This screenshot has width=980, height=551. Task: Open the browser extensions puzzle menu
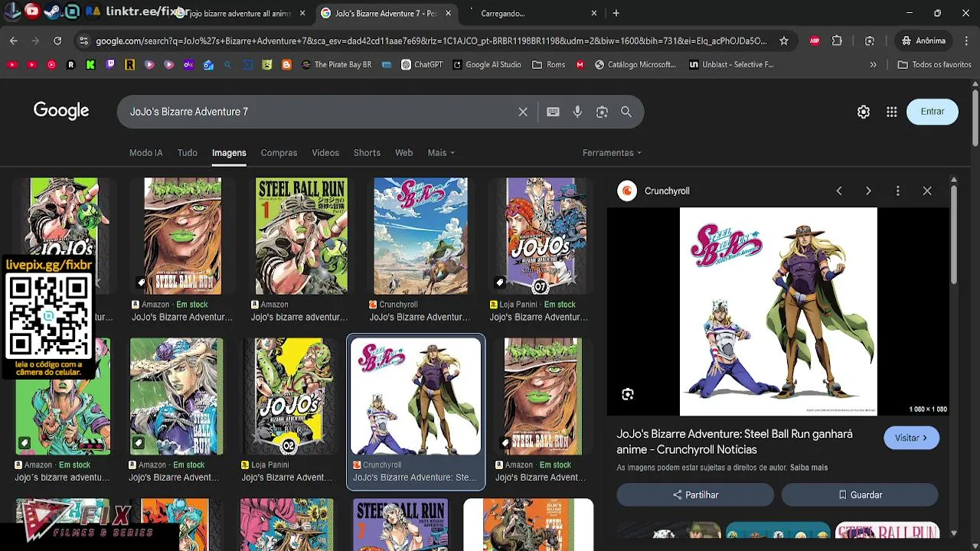pyautogui.click(x=837, y=41)
